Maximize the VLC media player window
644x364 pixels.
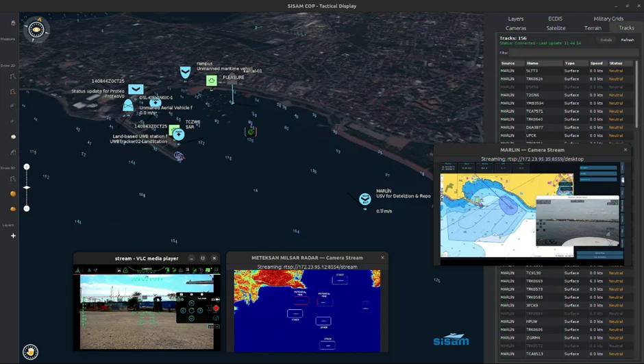point(203,258)
